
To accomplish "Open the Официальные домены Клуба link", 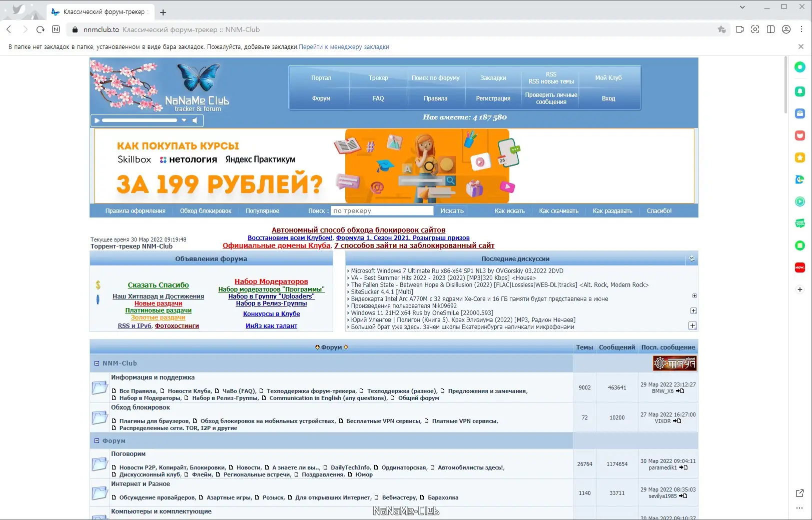I will tap(277, 245).
